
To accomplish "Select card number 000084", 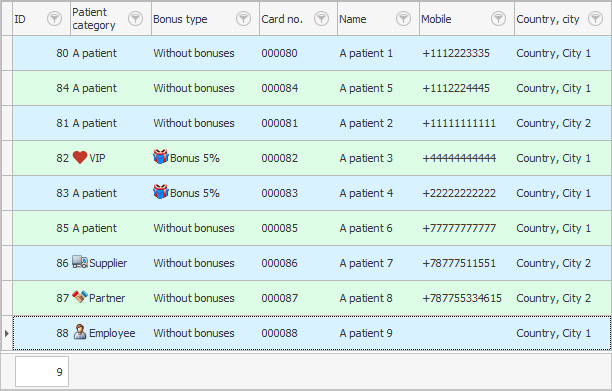I will (279, 88).
